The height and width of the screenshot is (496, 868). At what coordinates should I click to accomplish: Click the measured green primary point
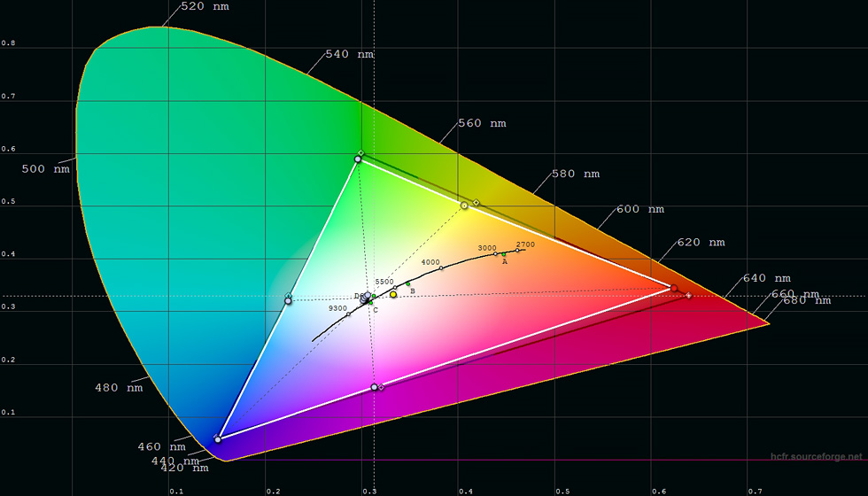pos(358,159)
